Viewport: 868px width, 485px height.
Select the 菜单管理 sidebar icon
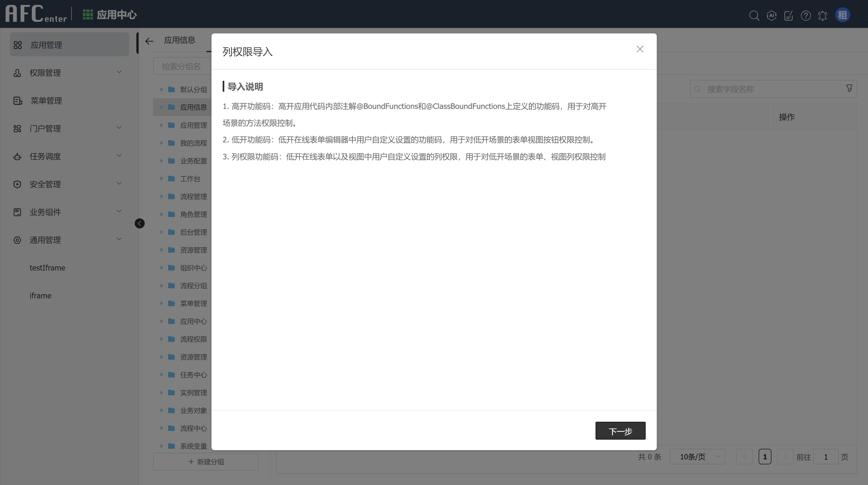tap(18, 101)
